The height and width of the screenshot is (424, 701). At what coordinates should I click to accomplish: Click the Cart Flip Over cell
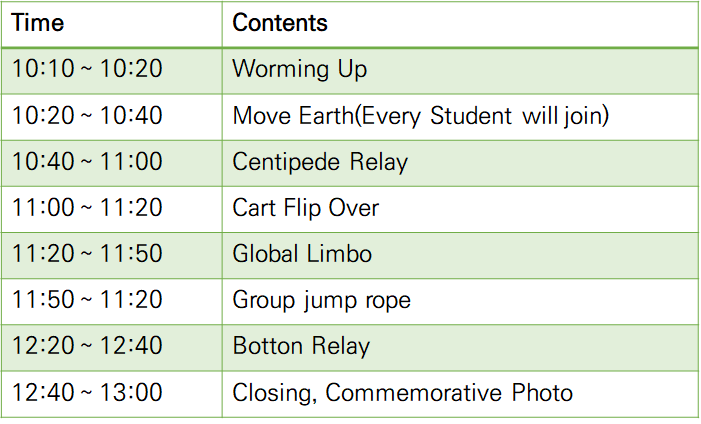click(306, 208)
